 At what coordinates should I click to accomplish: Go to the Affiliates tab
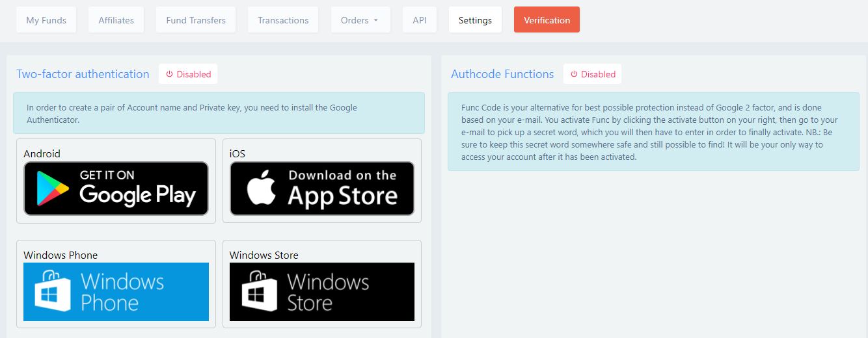116,20
